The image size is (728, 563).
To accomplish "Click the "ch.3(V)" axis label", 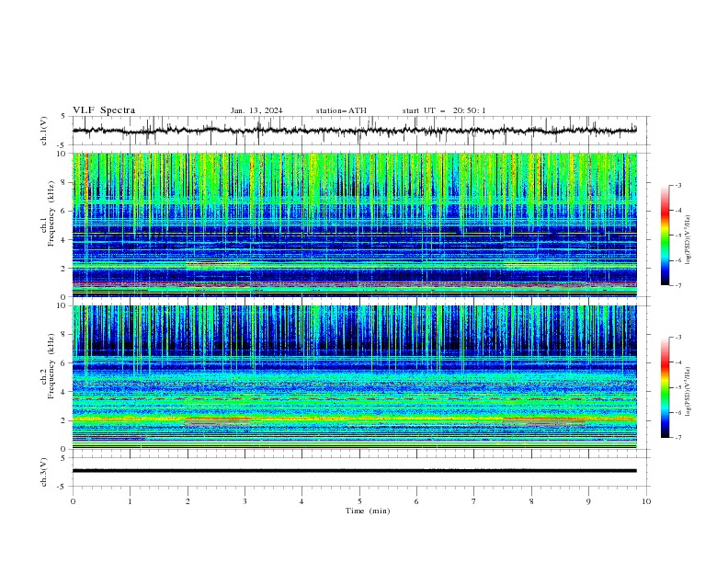I will point(44,472).
